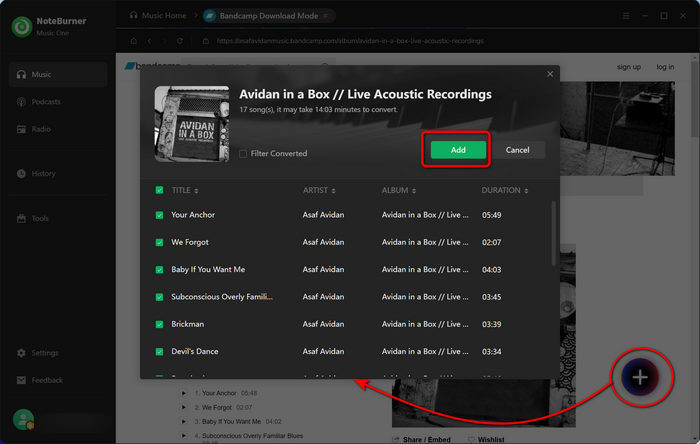Click the bandcamp logo on page
700x444 pixels.
tap(153, 66)
